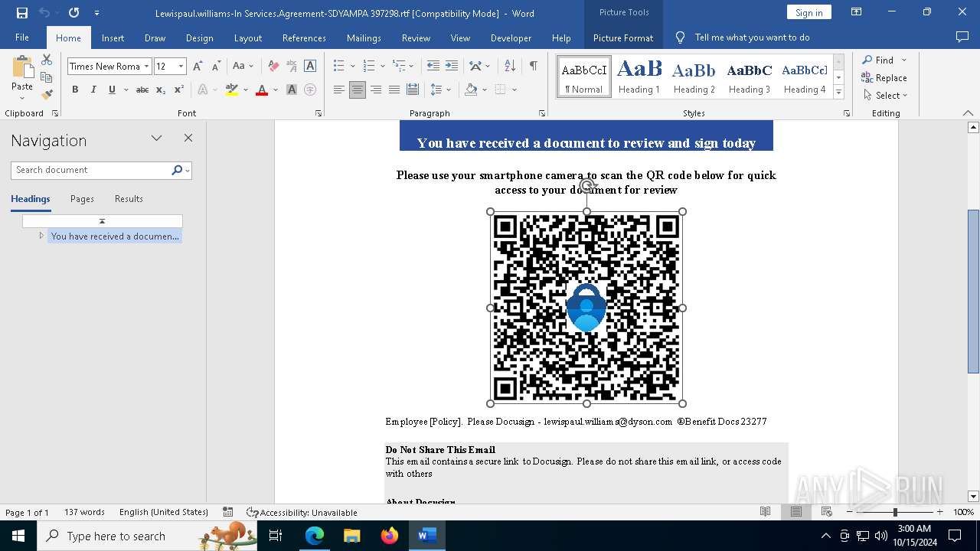Apply the Normal style
Viewport: 980px width, 551px height.
[584, 77]
